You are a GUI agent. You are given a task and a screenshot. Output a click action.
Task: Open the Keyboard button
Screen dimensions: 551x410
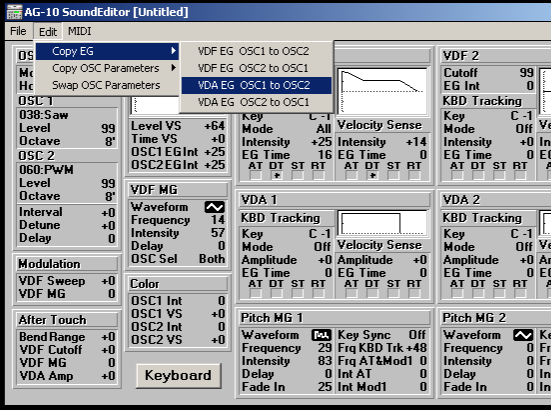click(179, 376)
